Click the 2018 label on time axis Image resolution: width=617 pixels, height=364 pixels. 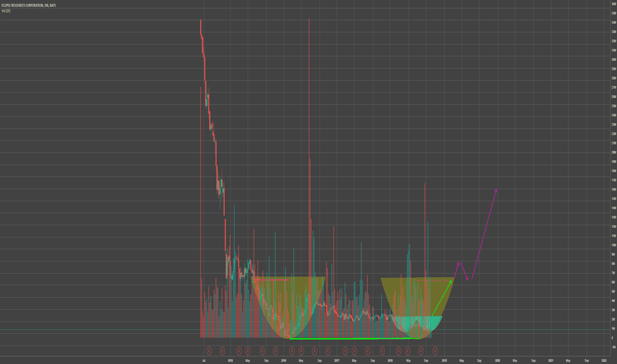coord(390,361)
